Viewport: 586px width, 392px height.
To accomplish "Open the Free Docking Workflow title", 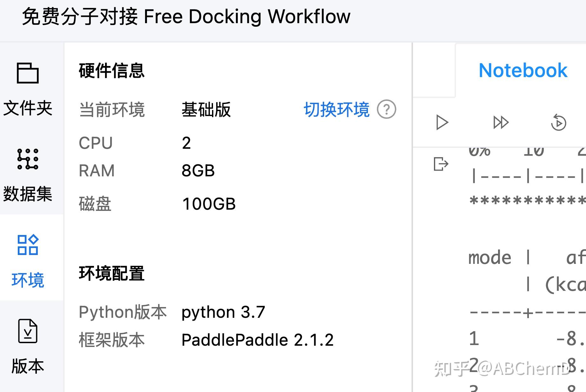I will point(186,17).
